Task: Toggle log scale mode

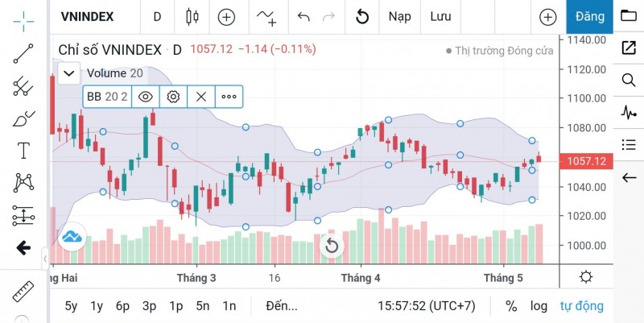Action: (539, 306)
